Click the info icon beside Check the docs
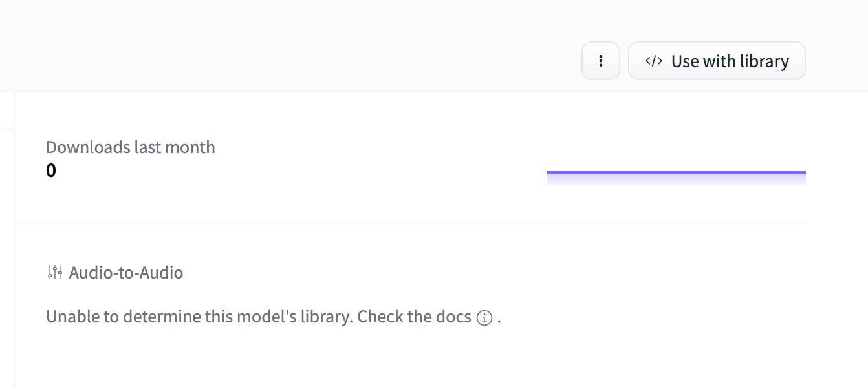Viewport: 868px width, 389px height. tap(484, 318)
